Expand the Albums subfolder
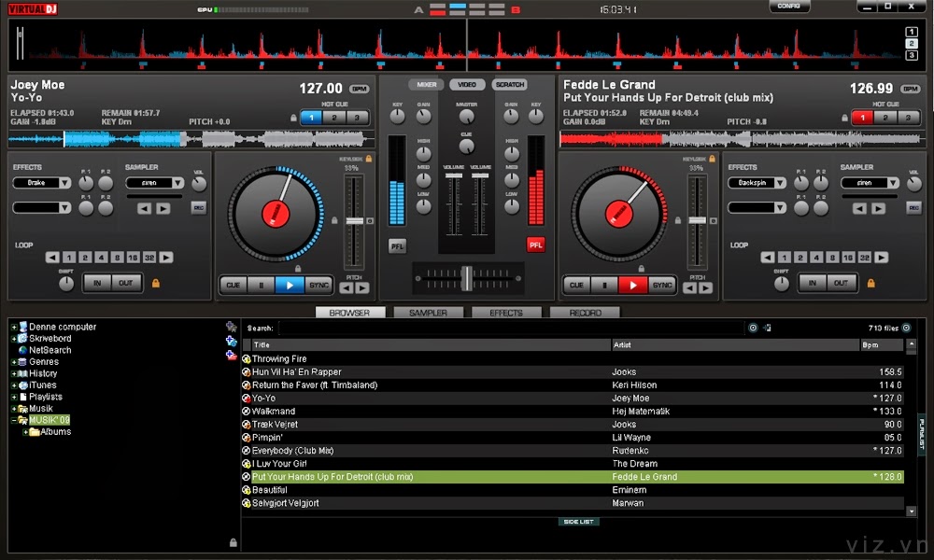 pos(25,432)
